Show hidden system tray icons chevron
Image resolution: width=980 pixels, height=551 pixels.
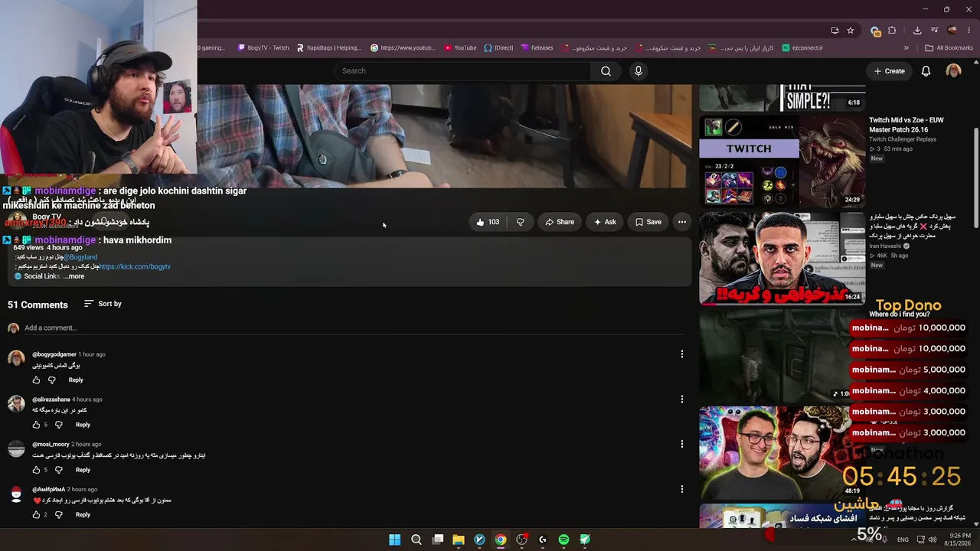coord(854,540)
